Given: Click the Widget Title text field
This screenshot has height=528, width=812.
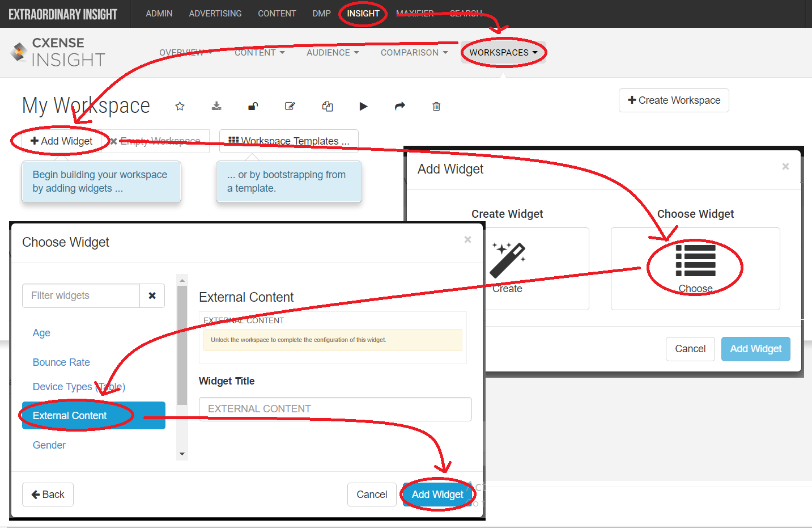Looking at the screenshot, I should [x=335, y=409].
